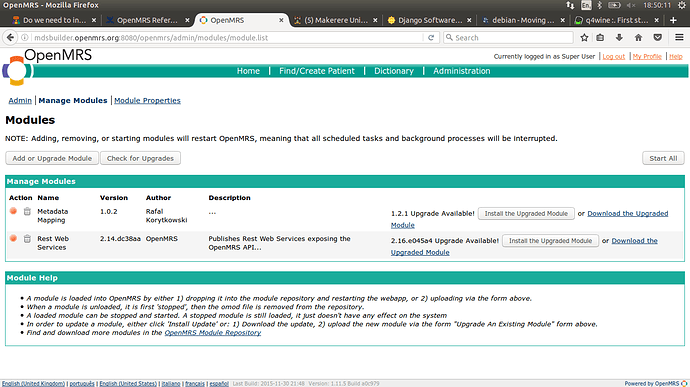Click Add or Upgrade Module button
The height and width of the screenshot is (387, 690).
pos(52,158)
